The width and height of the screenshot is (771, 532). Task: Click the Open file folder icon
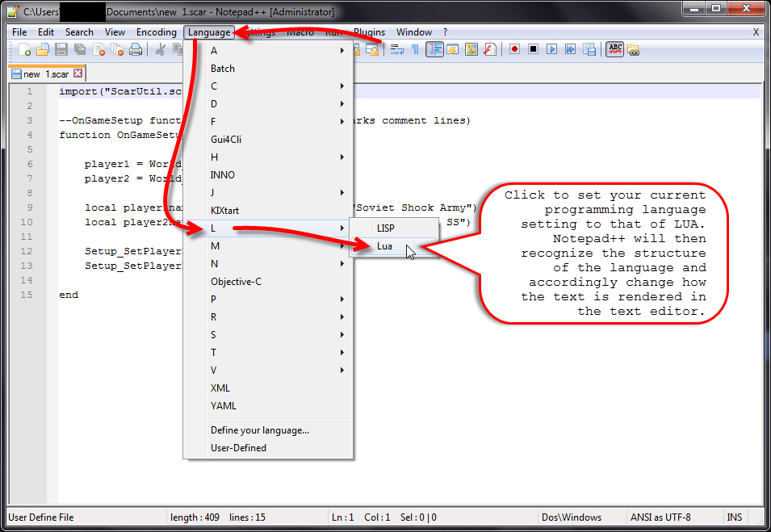pos(43,50)
